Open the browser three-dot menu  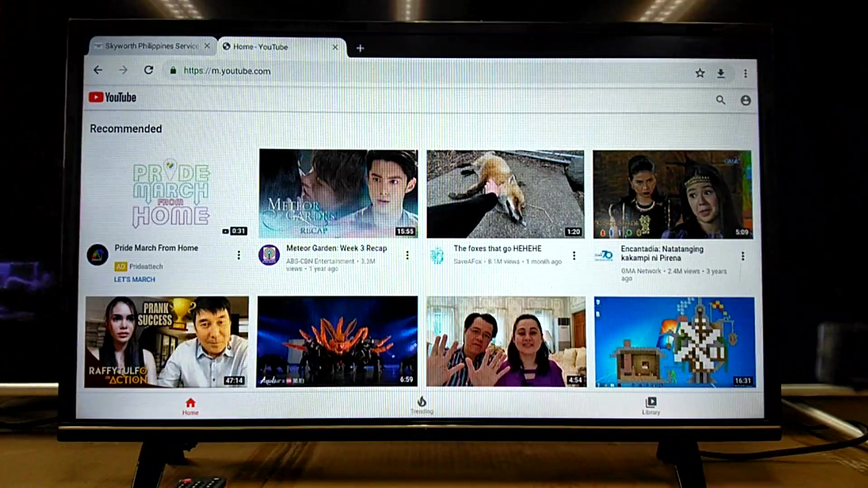click(x=745, y=73)
